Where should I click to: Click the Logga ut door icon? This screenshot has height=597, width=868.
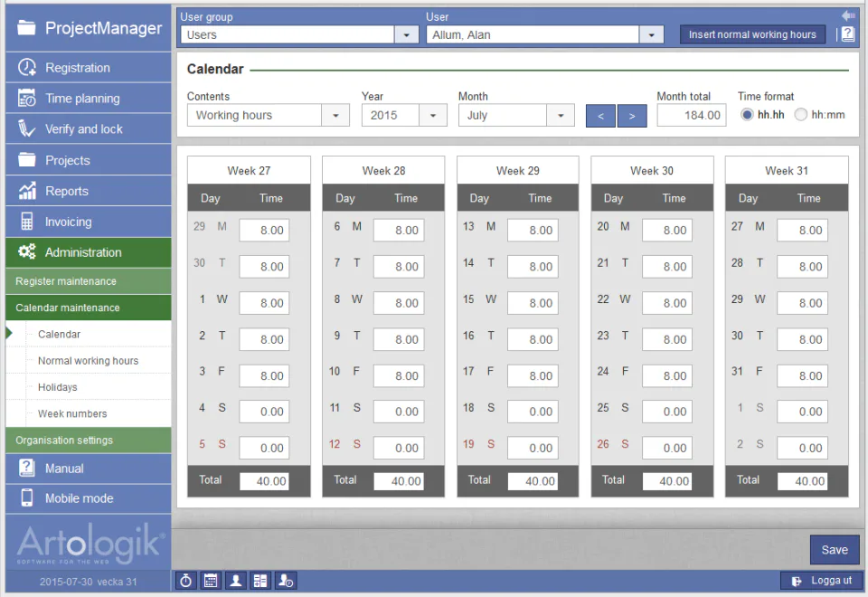797,581
